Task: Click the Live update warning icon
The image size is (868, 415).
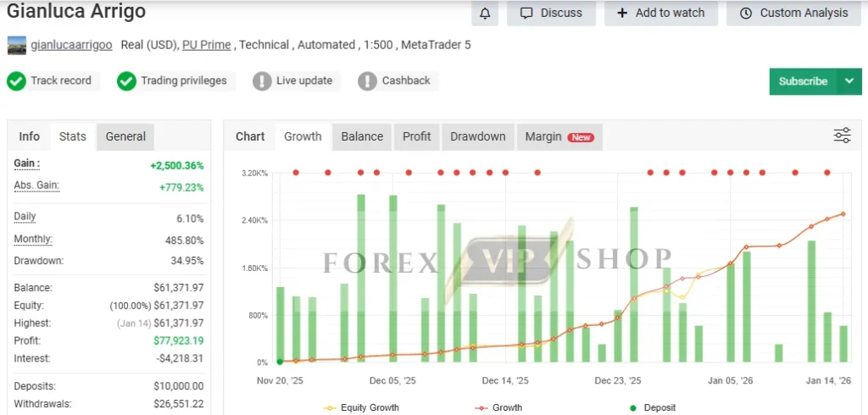Action: point(262,81)
